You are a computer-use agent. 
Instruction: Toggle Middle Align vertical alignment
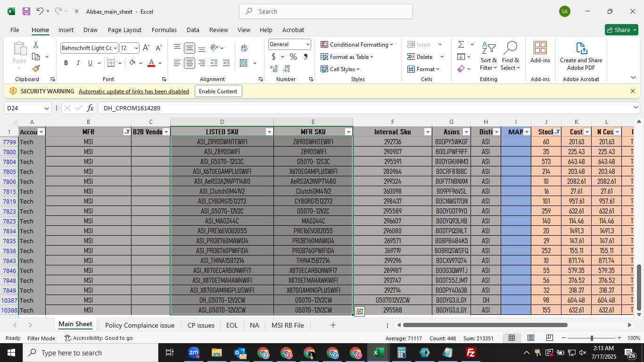click(190, 48)
